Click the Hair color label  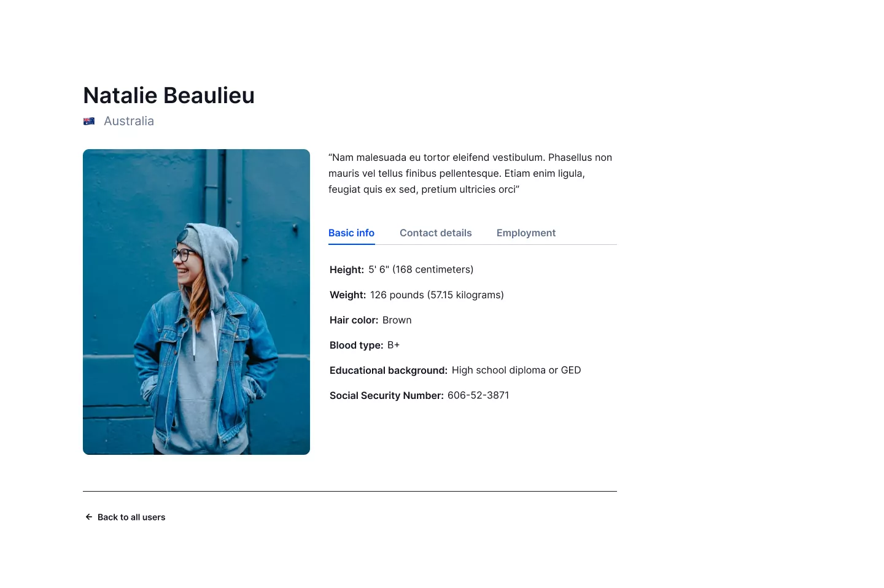click(x=354, y=320)
